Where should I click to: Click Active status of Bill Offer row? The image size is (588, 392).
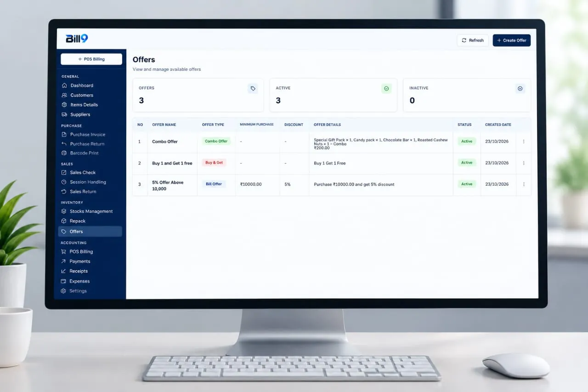point(467,184)
